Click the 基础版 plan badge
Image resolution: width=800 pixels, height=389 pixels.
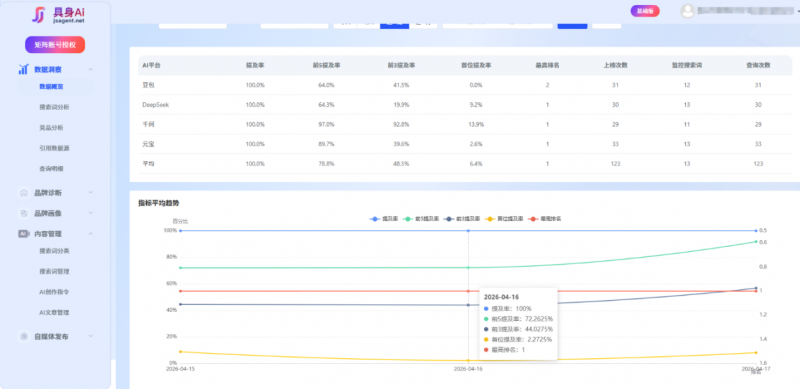tap(645, 11)
